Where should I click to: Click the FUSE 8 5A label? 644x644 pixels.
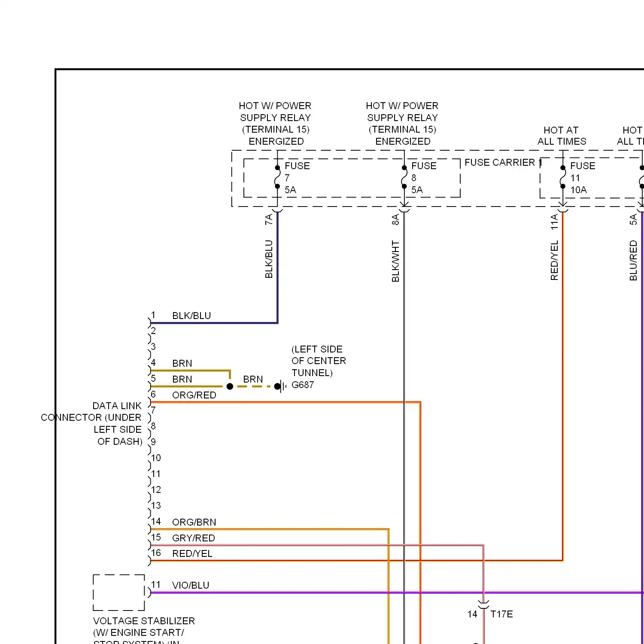(424, 178)
